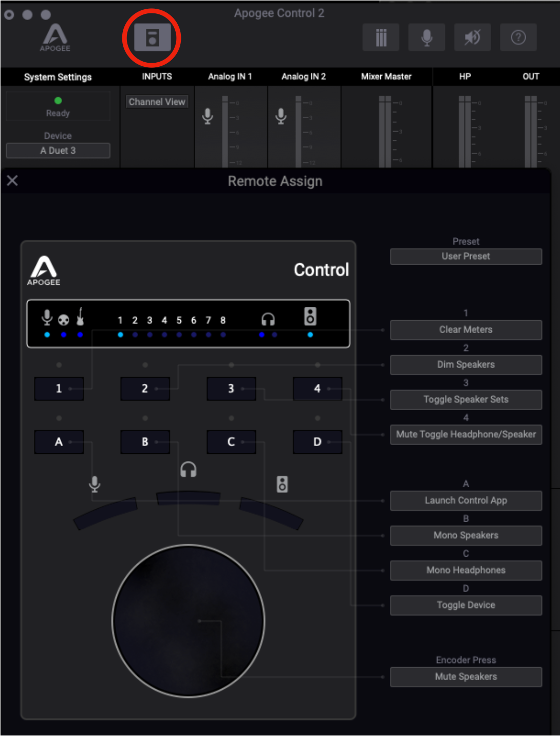Click Control button C
This screenshot has width=560, height=736.
point(231,442)
